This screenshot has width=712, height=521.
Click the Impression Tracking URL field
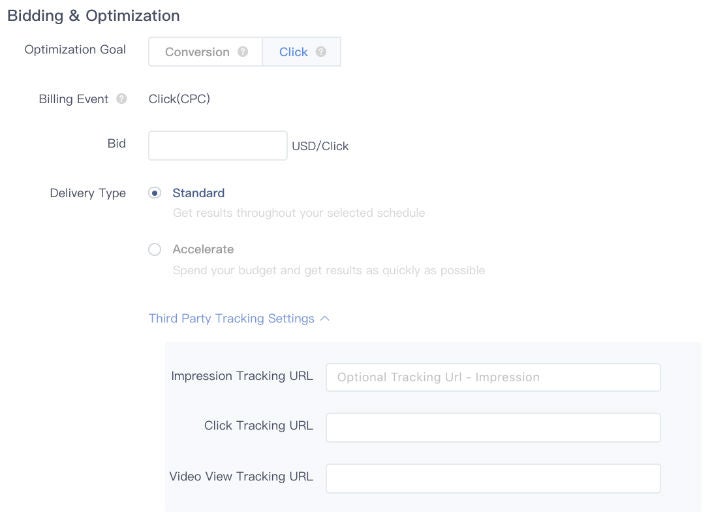click(493, 377)
